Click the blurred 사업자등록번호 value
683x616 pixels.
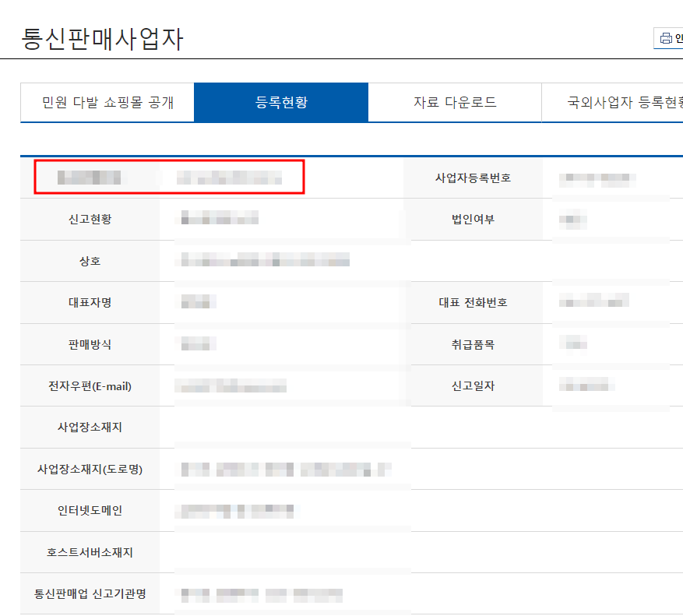(x=597, y=179)
